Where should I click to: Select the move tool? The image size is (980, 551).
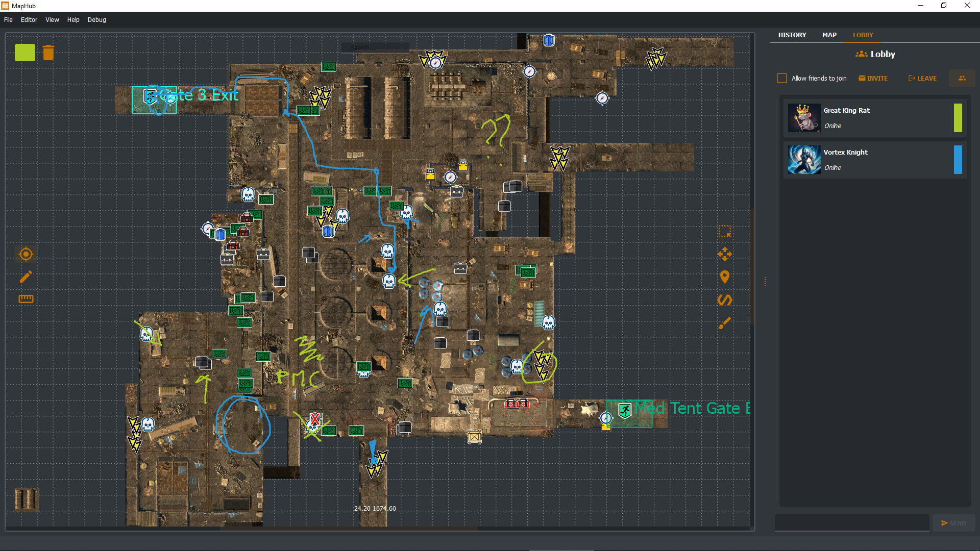725,254
